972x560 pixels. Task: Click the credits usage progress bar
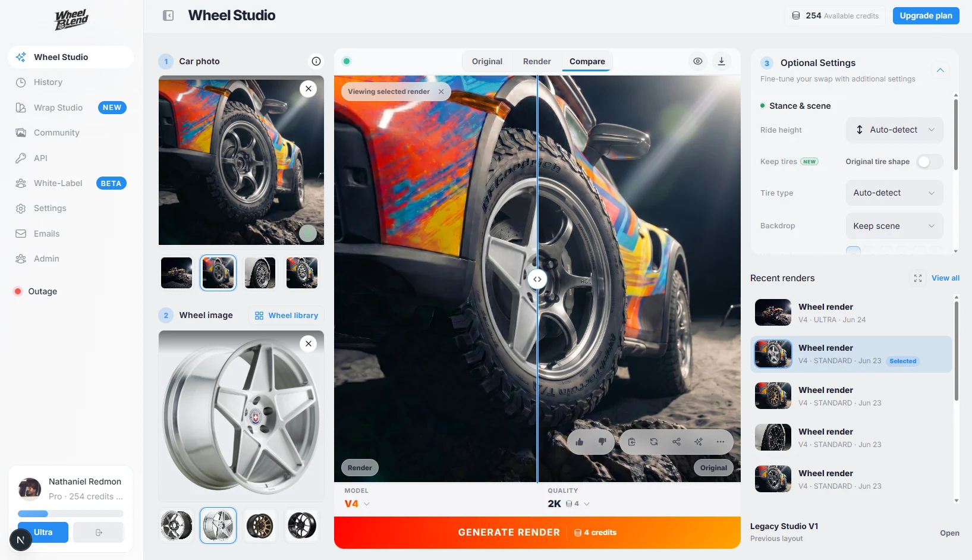pyautogui.click(x=71, y=514)
